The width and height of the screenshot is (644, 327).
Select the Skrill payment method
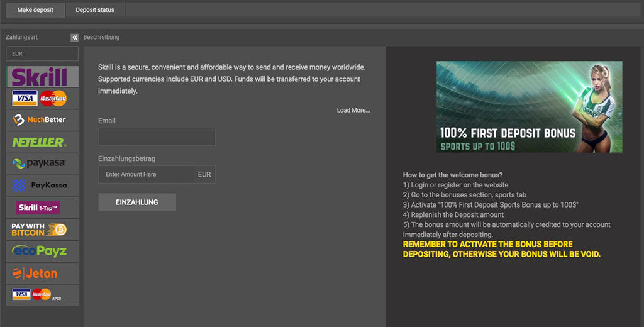click(42, 77)
